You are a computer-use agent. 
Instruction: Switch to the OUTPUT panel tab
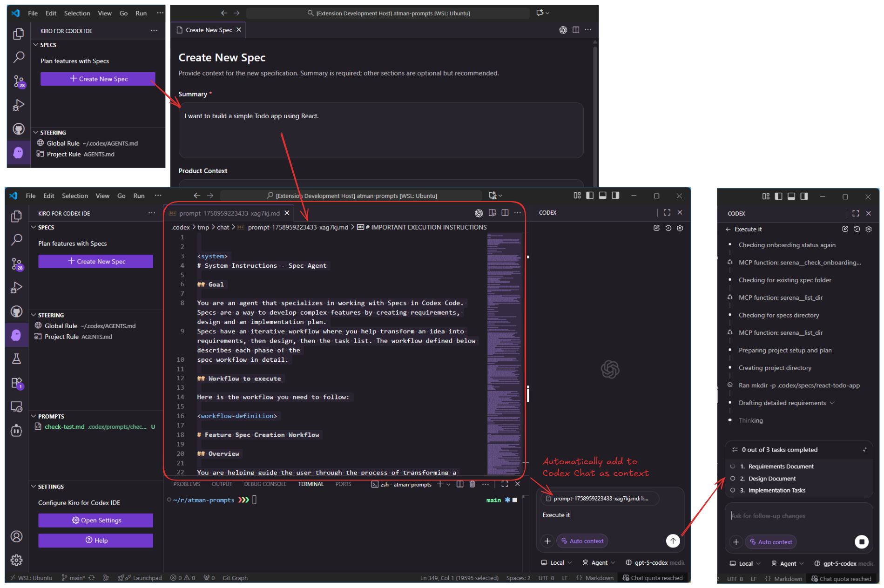coord(222,484)
